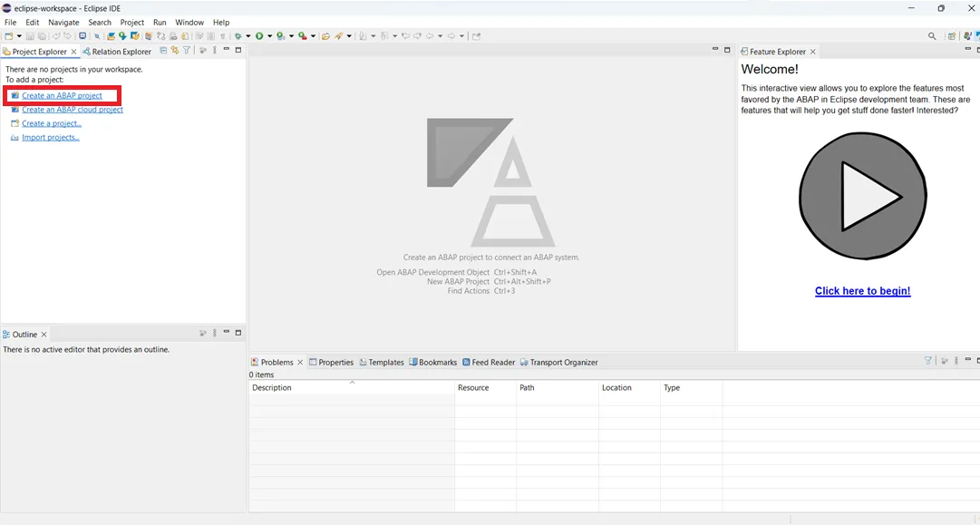Switch to the Feed Reader tab
The height and width of the screenshot is (525, 980).
489,363
